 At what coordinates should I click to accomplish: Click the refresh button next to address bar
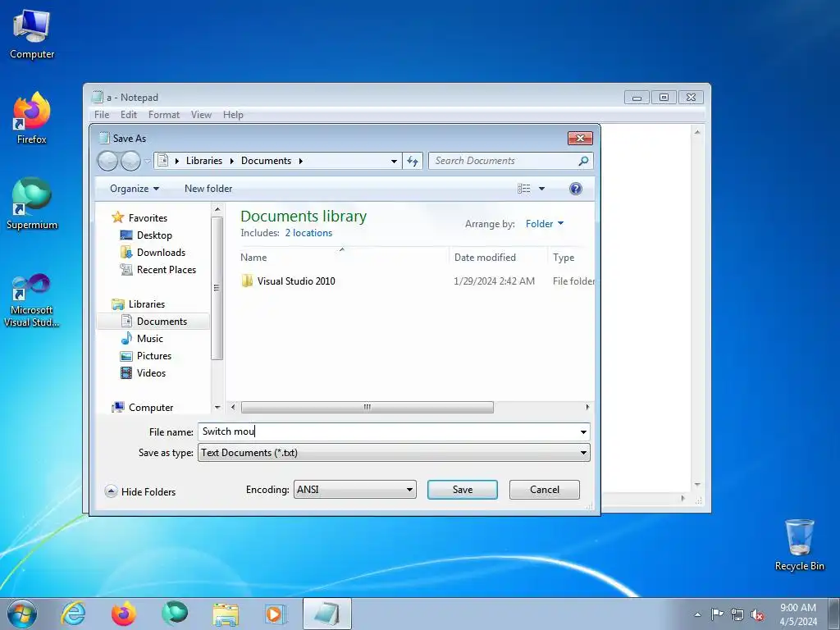coord(413,161)
